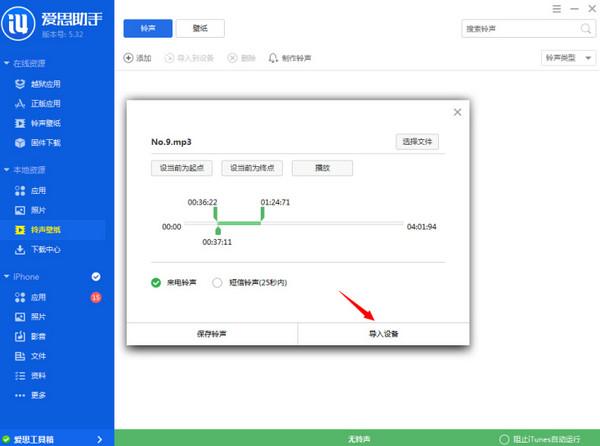Click the 添加 plus icon
This screenshot has width=600, height=446.
tap(128, 59)
